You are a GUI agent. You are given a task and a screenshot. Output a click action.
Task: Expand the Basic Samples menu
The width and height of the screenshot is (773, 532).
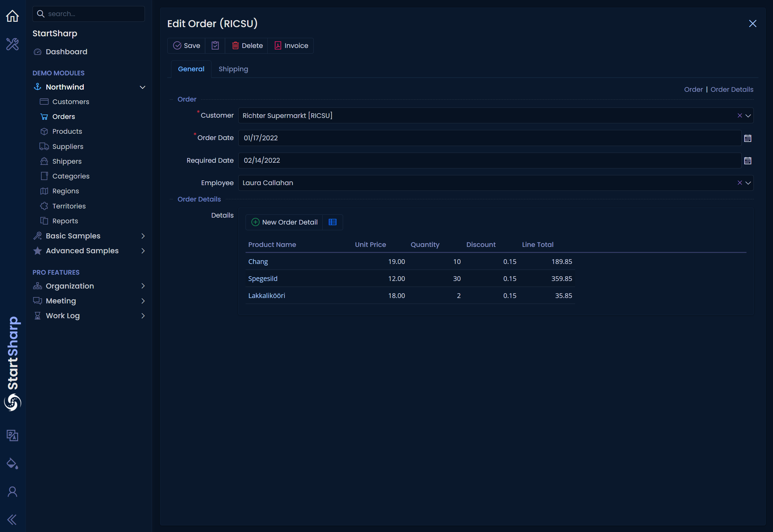point(143,236)
